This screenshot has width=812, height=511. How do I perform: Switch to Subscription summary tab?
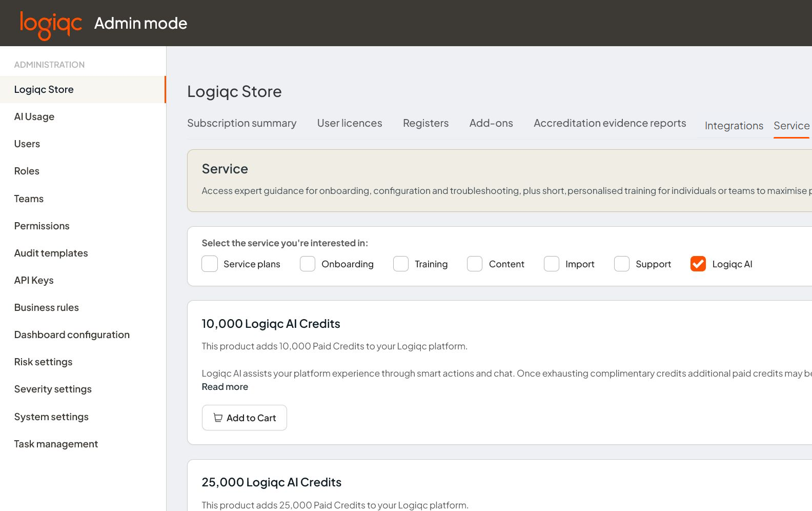coord(242,123)
